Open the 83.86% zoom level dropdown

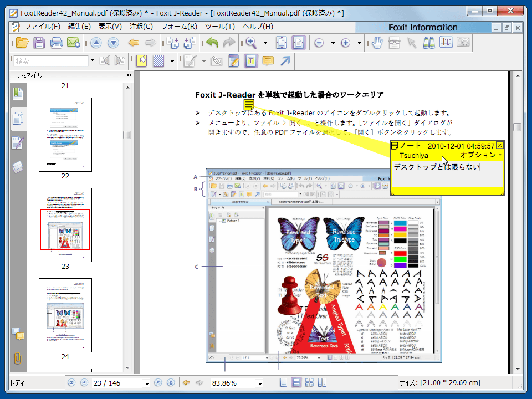click(x=260, y=383)
